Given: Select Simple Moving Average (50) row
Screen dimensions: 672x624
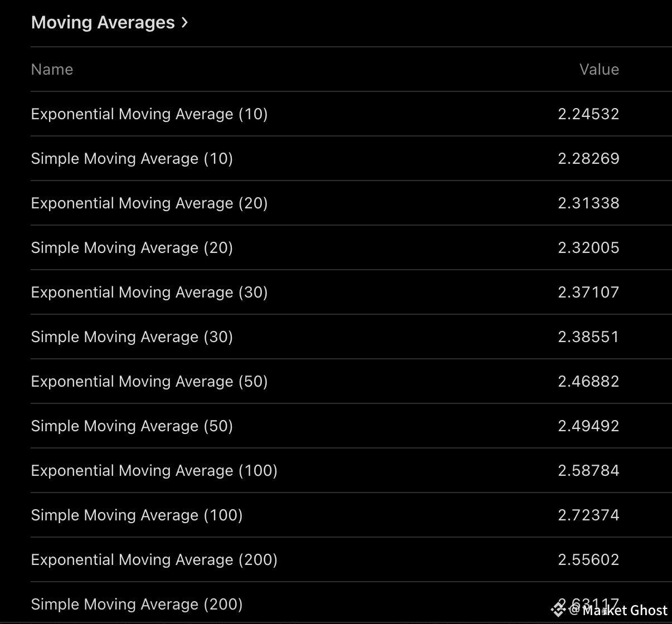Looking at the screenshot, I should [x=351, y=426].
